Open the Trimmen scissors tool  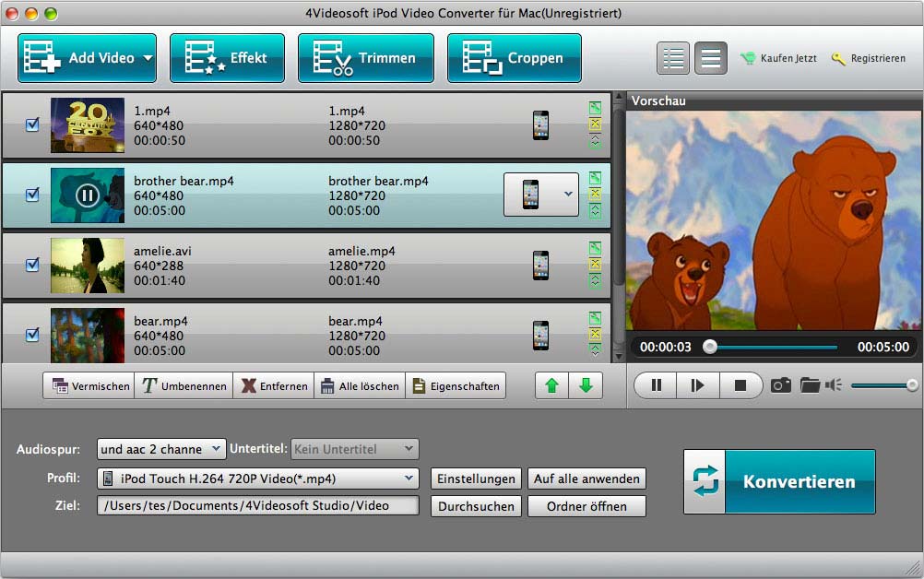(365, 58)
